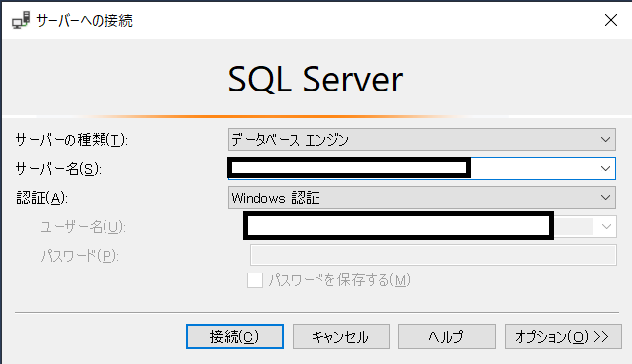Open help with the ヘルプ button
This screenshot has height=364, width=632.
point(447,336)
